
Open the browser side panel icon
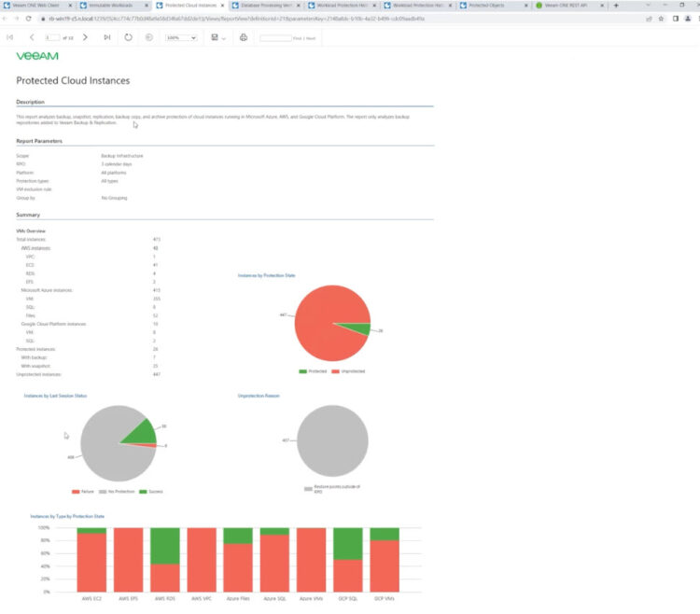tap(676, 19)
